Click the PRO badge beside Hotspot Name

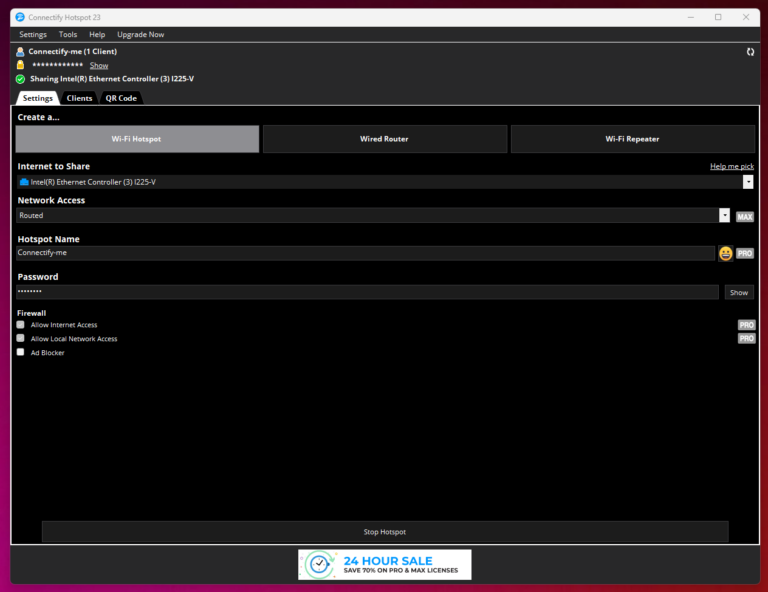tap(745, 254)
